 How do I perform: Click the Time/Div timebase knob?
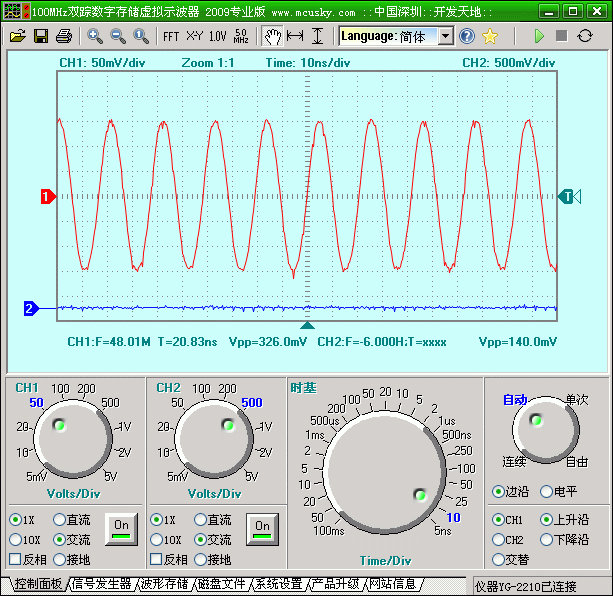pos(385,472)
